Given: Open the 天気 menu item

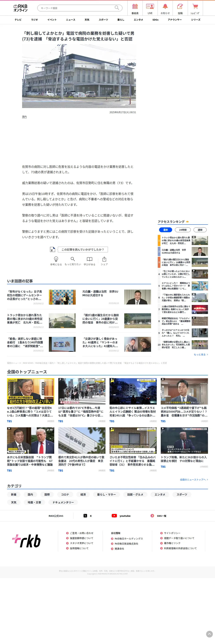Looking at the screenshot, I should [x=87, y=20].
